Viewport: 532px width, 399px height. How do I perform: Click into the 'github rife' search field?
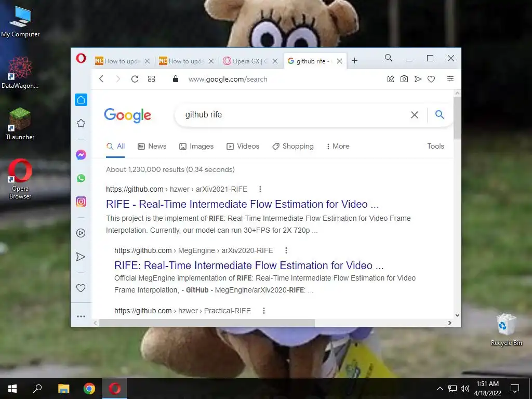coord(292,115)
